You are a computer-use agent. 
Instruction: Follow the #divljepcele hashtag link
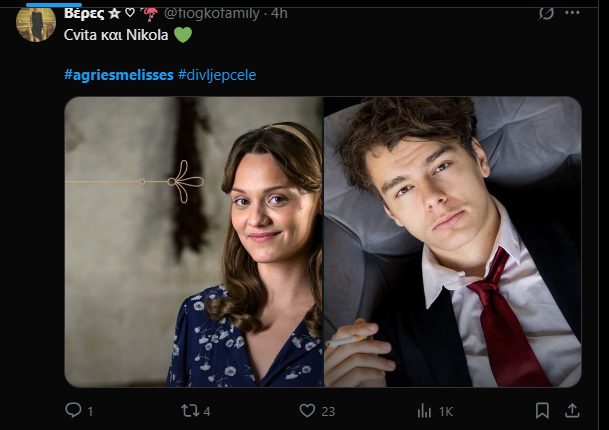click(223, 76)
